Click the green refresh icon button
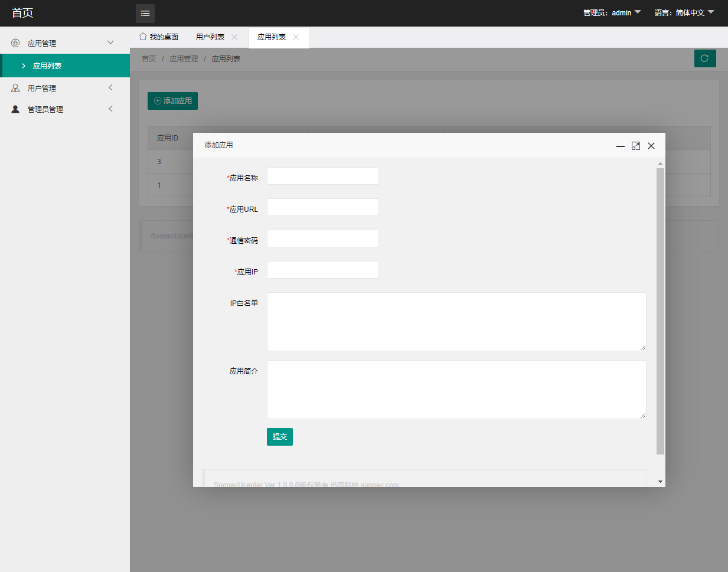The width and height of the screenshot is (728, 572). click(704, 58)
